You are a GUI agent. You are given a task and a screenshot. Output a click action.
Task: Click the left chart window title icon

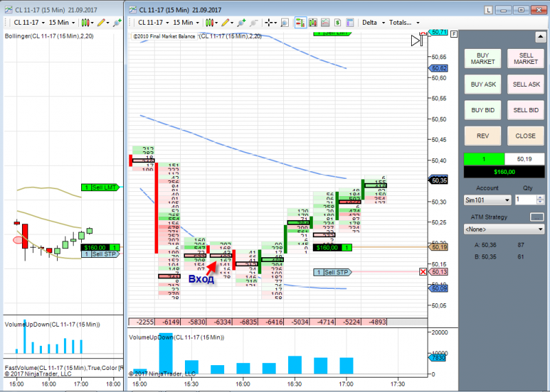8,10
